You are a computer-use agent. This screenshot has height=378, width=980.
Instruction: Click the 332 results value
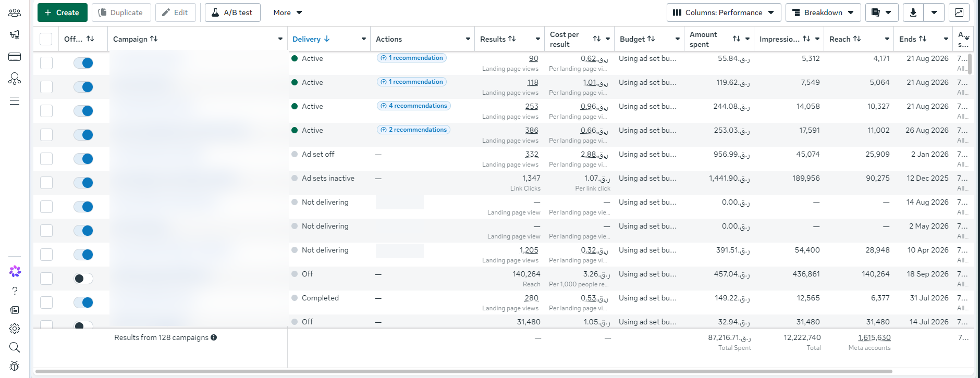click(x=532, y=154)
